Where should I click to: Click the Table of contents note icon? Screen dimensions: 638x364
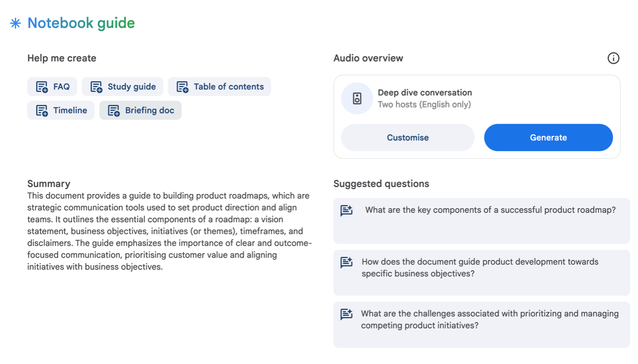tap(182, 87)
